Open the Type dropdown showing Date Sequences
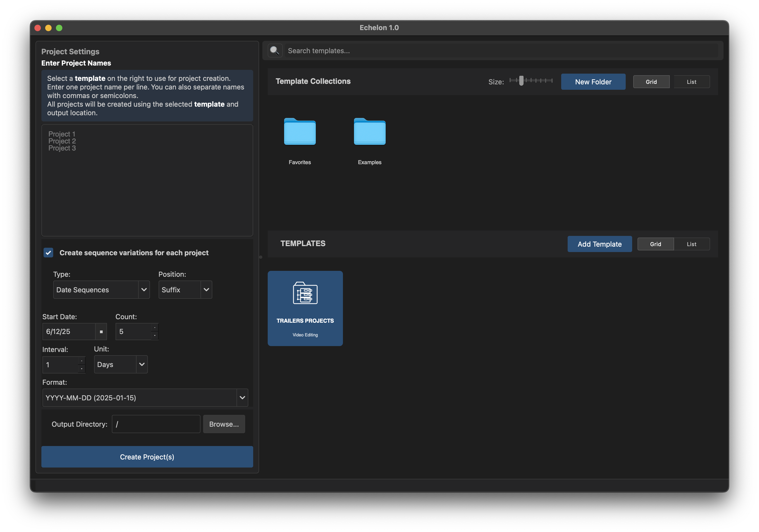Screen dimensions: 759x532 tap(101, 290)
